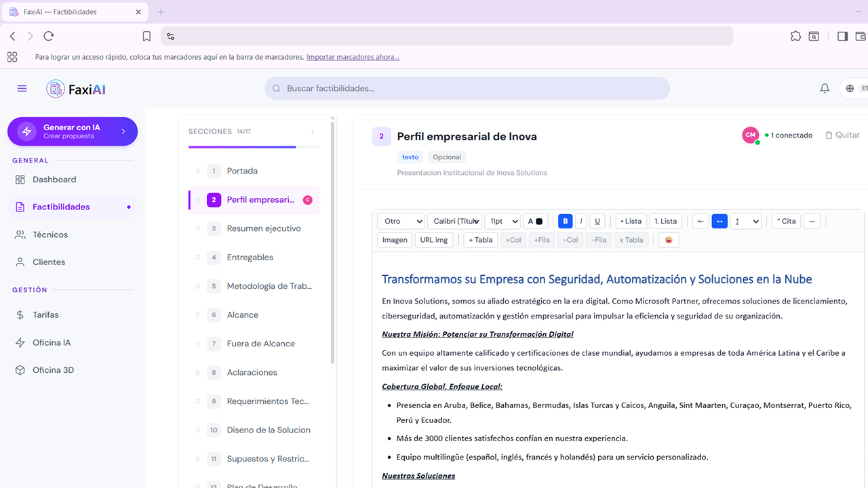
Task: Click Generar con IA button
Action: 73,131
